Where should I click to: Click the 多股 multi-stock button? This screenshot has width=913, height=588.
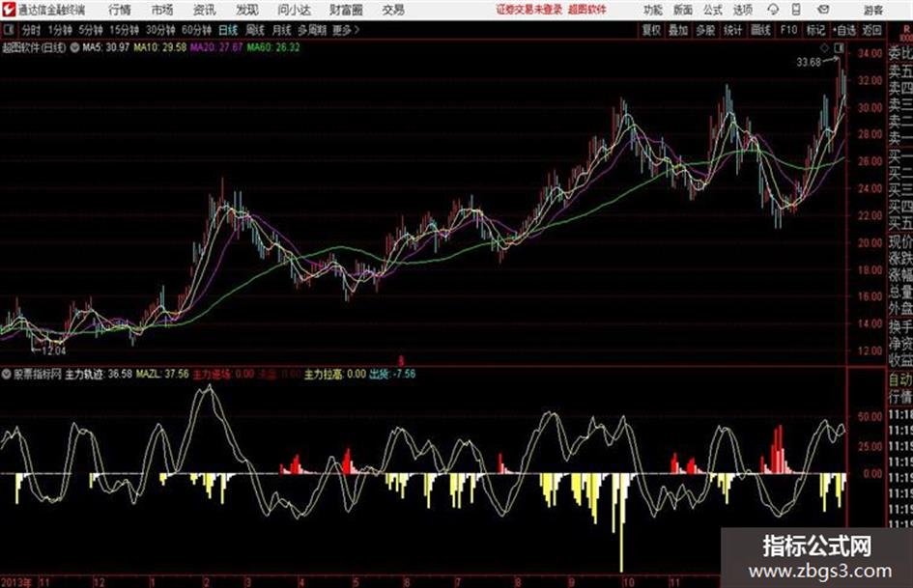click(705, 30)
